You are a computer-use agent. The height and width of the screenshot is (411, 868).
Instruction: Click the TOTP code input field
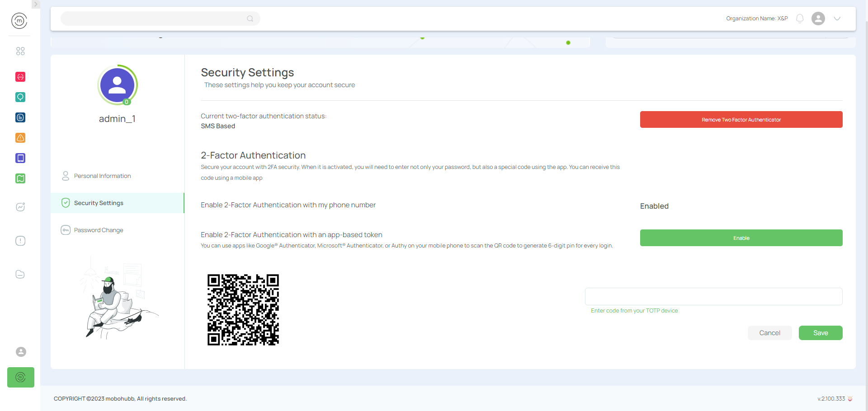pyautogui.click(x=713, y=296)
